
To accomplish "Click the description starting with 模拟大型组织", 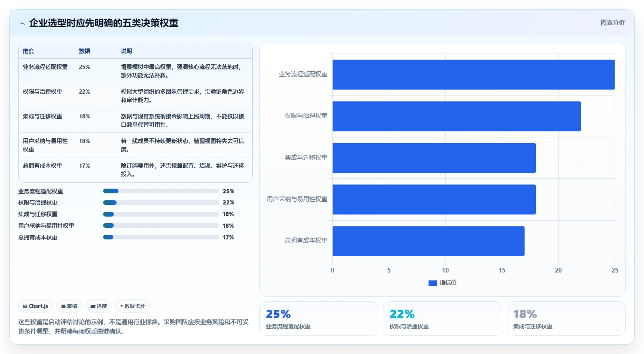I will click(182, 96).
